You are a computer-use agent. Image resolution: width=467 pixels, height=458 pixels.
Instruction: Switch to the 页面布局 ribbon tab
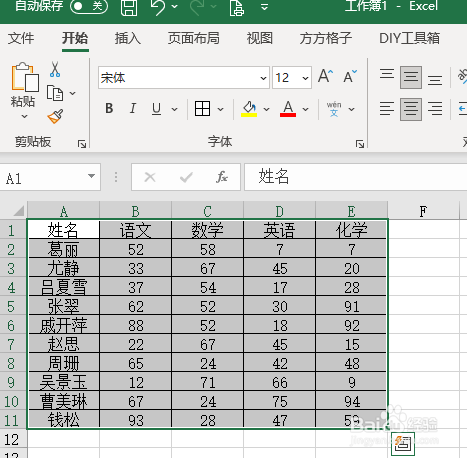pos(194,38)
